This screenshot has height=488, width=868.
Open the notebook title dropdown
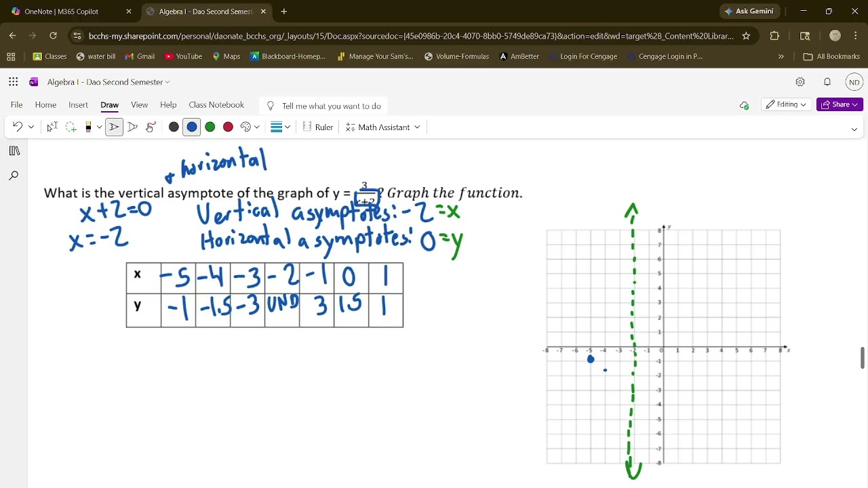tap(108, 82)
